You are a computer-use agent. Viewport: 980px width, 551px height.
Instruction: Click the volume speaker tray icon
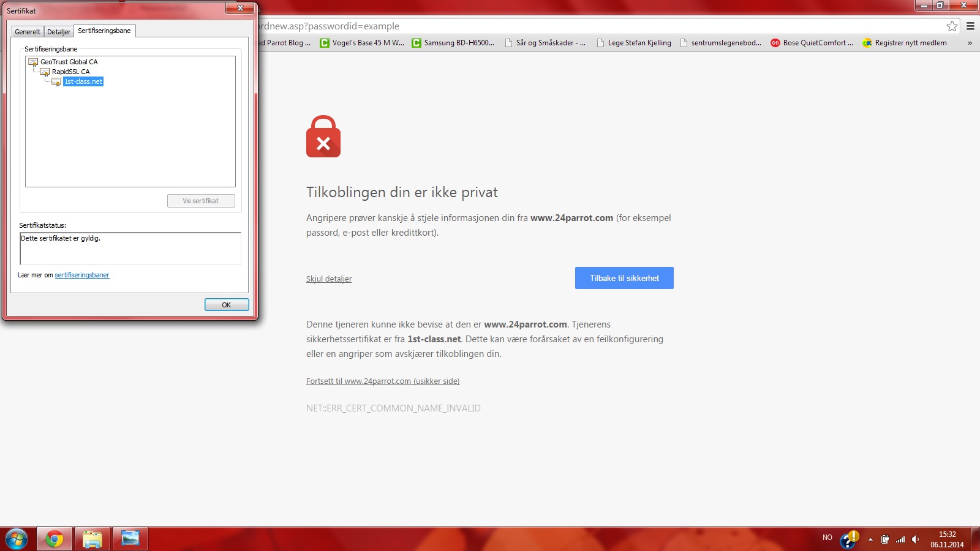pyautogui.click(x=915, y=539)
